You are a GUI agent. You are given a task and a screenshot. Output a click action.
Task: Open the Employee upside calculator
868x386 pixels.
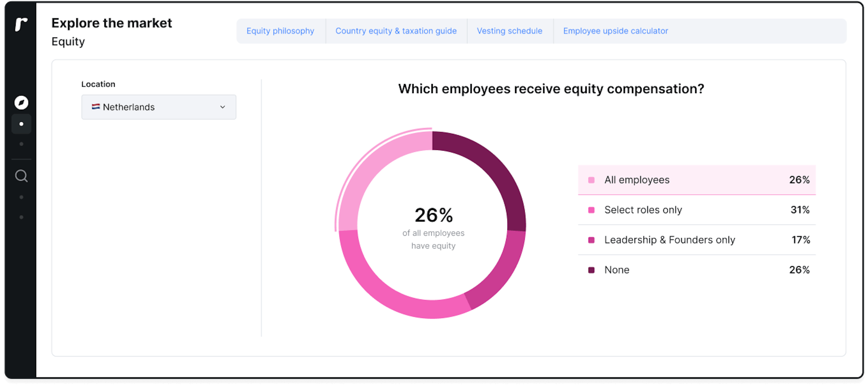(616, 31)
